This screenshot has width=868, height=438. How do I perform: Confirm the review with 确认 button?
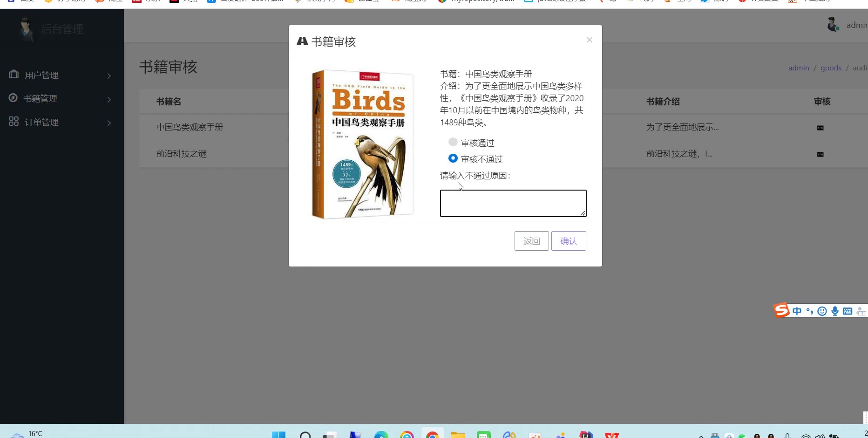pyautogui.click(x=569, y=241)
